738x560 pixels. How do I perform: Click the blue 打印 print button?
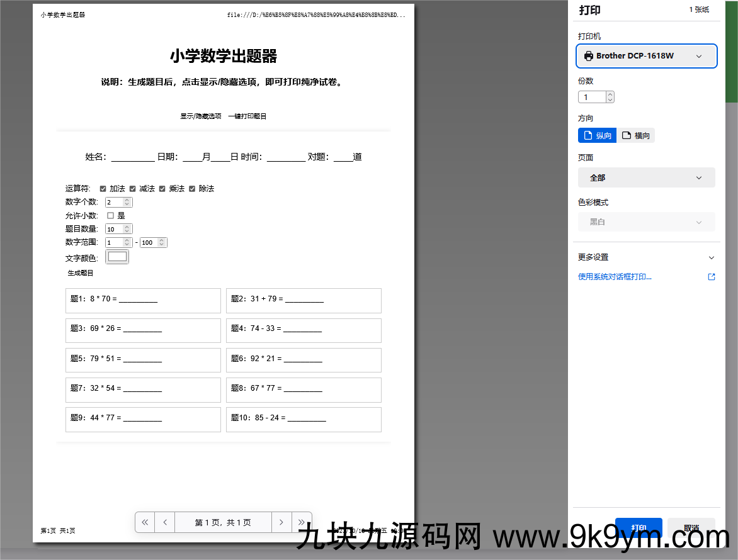point(639,527)
